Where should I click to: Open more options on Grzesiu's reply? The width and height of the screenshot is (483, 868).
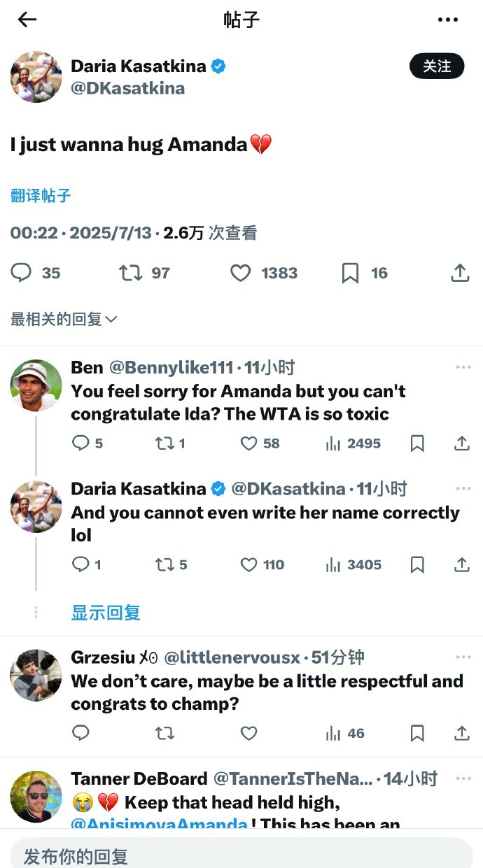(463, 657)
